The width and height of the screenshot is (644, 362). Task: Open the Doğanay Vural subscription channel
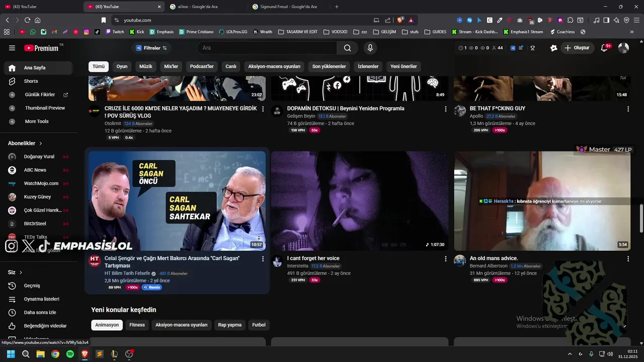point(38,156)
